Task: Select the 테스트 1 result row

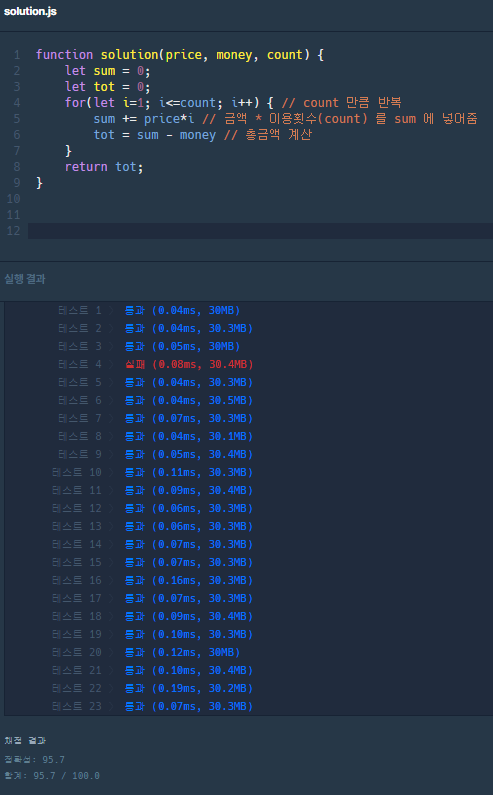Action: tap(149, 310)
